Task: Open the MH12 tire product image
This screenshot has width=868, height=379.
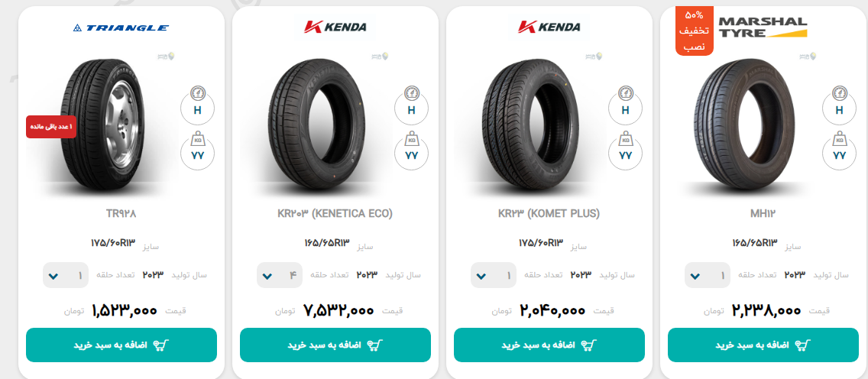Action: 746,126
